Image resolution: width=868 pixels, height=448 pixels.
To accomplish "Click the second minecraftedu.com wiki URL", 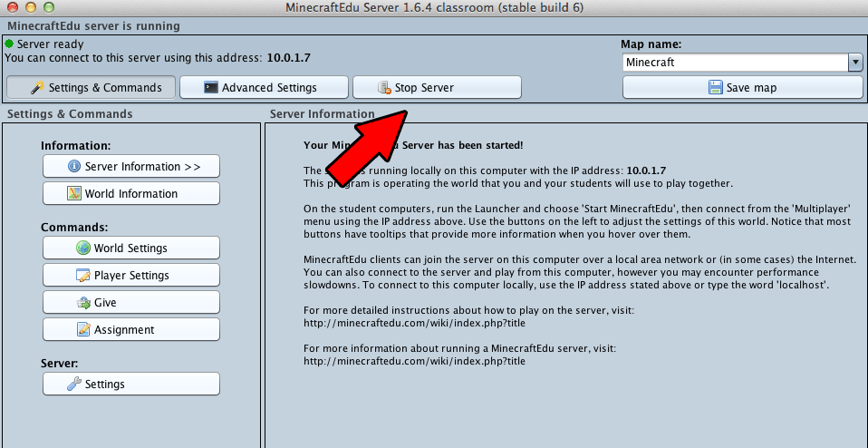I will click(414, 361).
